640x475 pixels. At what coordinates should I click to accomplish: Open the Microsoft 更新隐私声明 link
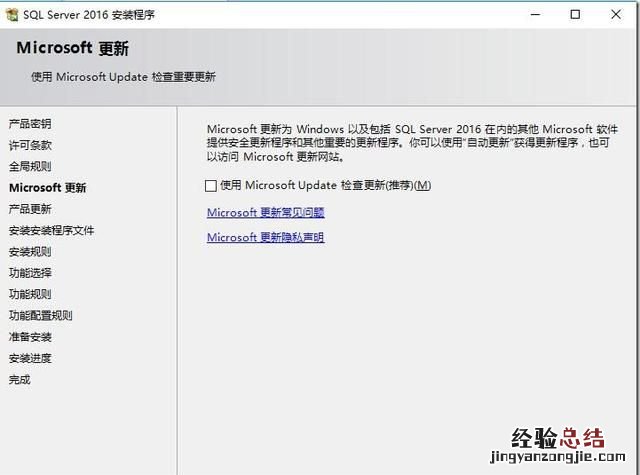click(266, 237)
